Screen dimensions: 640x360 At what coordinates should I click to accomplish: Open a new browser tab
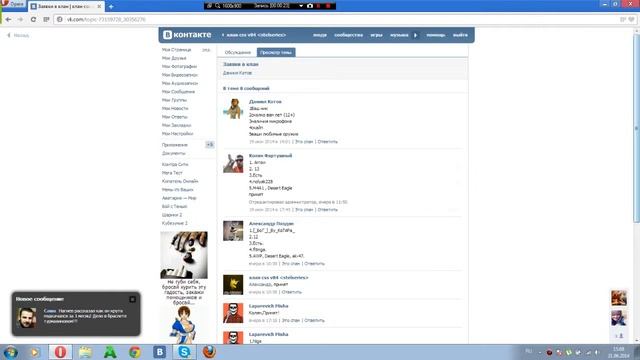pyautogui.click(x=111, y=7)
